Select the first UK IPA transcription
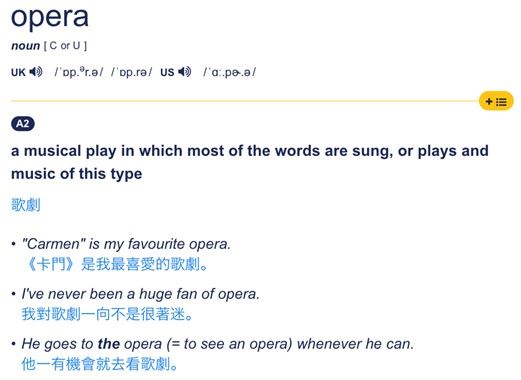 pyautogui.click(x=79, y=72)
